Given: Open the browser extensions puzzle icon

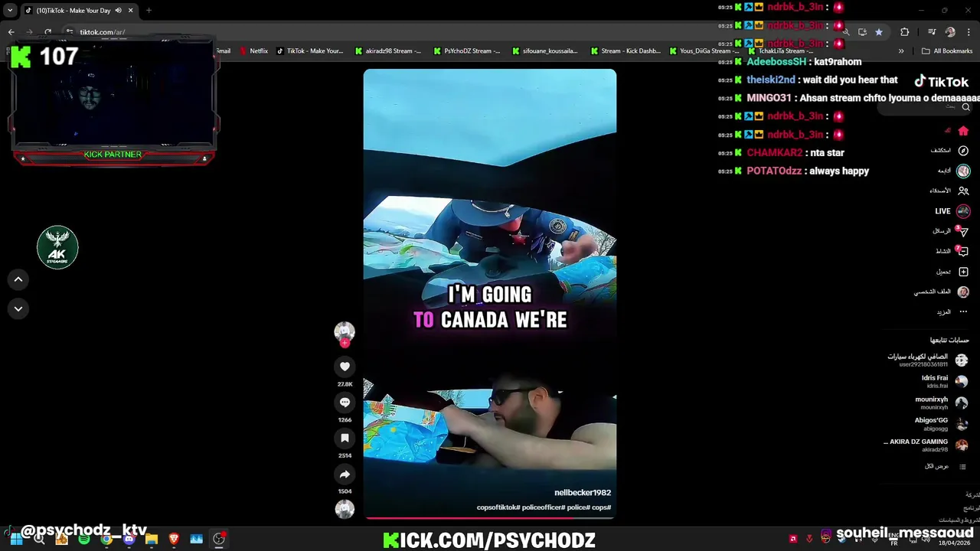Looking at the screenshot, I should coord(905,32).
